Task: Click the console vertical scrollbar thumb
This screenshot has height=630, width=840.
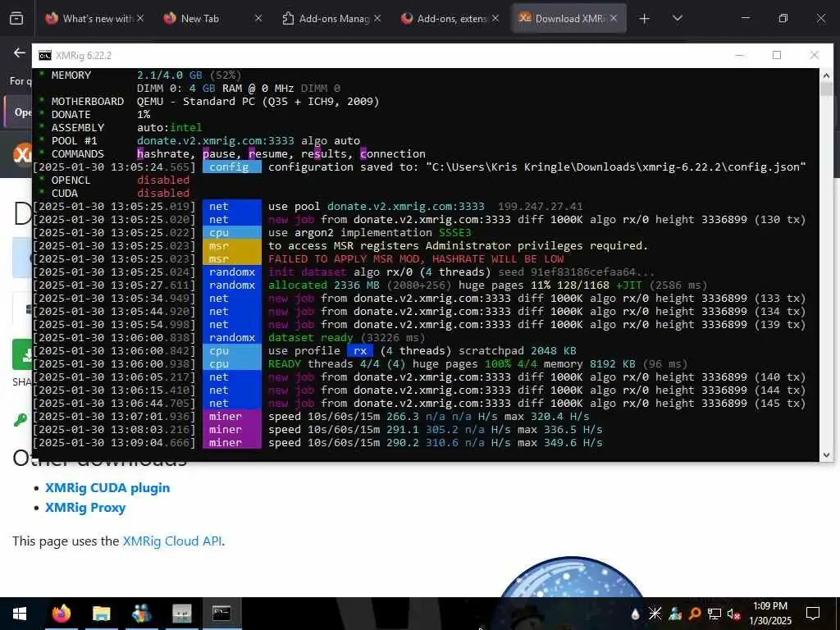Action: coord(826,89)
